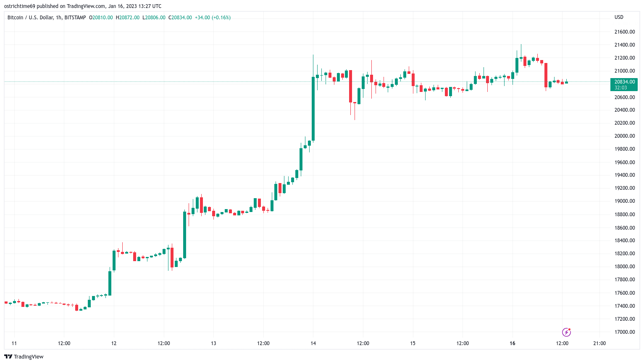Open the TradingView link at bottom left

click(24, 356)
